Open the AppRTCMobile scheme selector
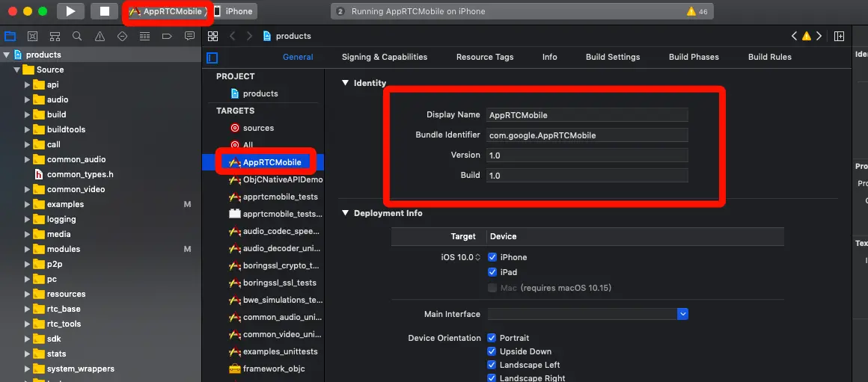 [x=168, y=11]
